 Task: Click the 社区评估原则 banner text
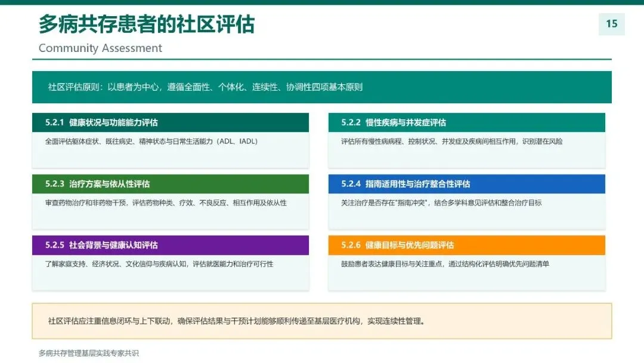[205, 87]
